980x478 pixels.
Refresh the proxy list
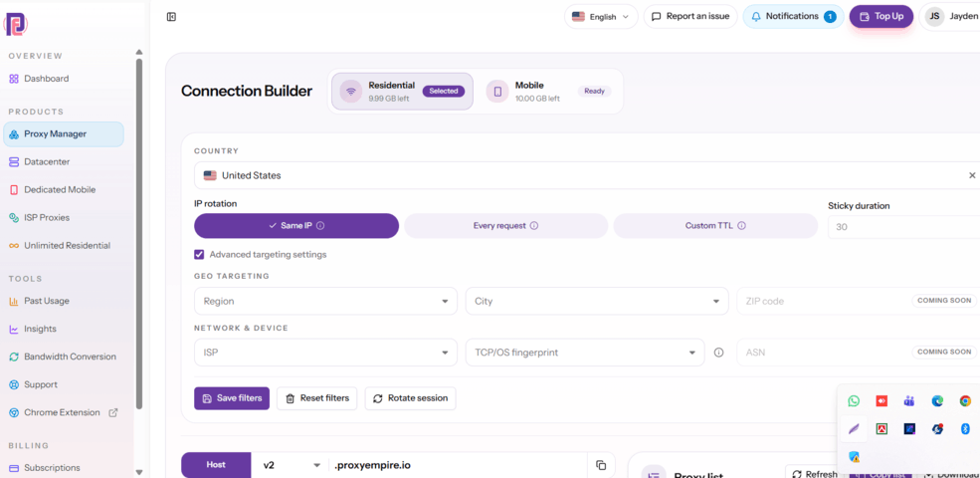point(814,474)
